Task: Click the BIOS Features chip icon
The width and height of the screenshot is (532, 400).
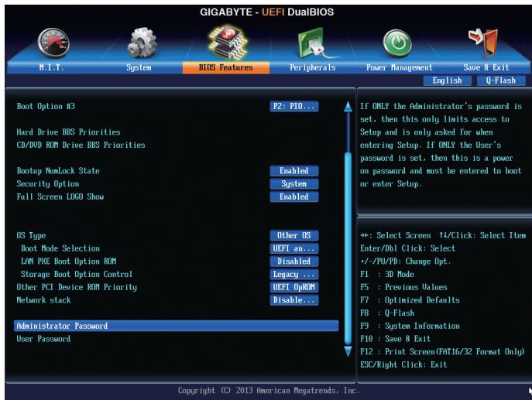Action: click(x=228, y=42)
